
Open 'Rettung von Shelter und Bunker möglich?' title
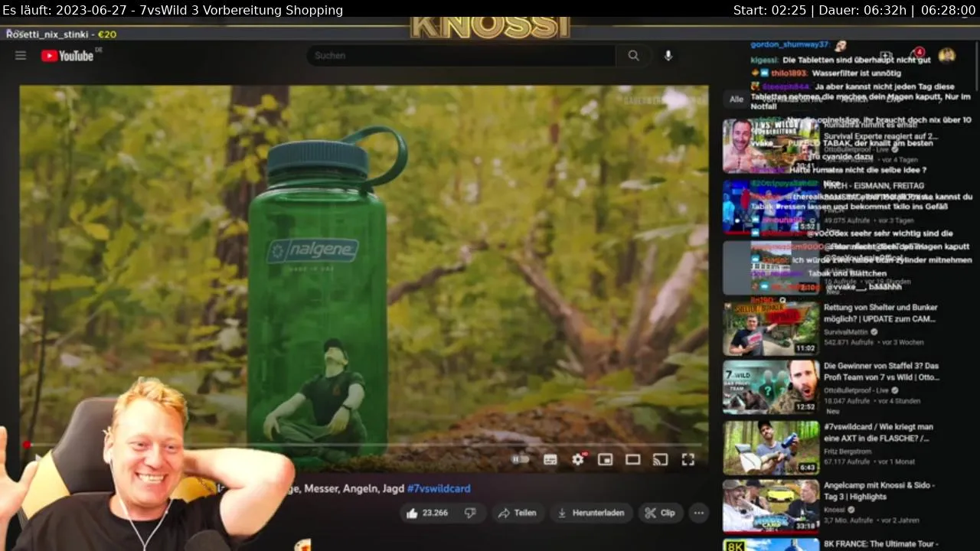880,313
